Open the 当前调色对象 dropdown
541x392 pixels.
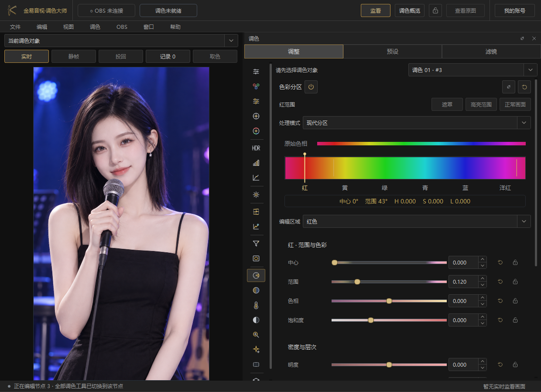[121, 41]
